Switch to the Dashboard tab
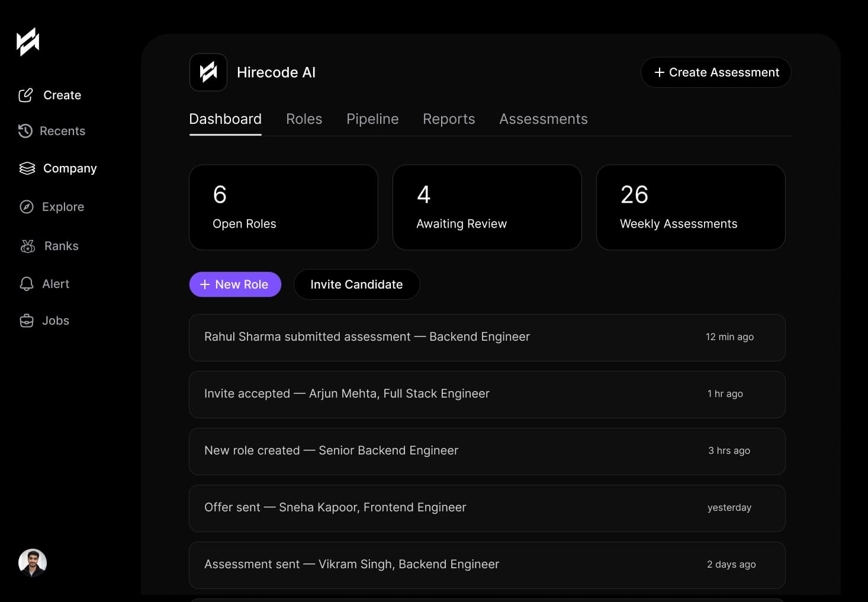The height and width of the screenshot is (602, 868). point(225,119)
